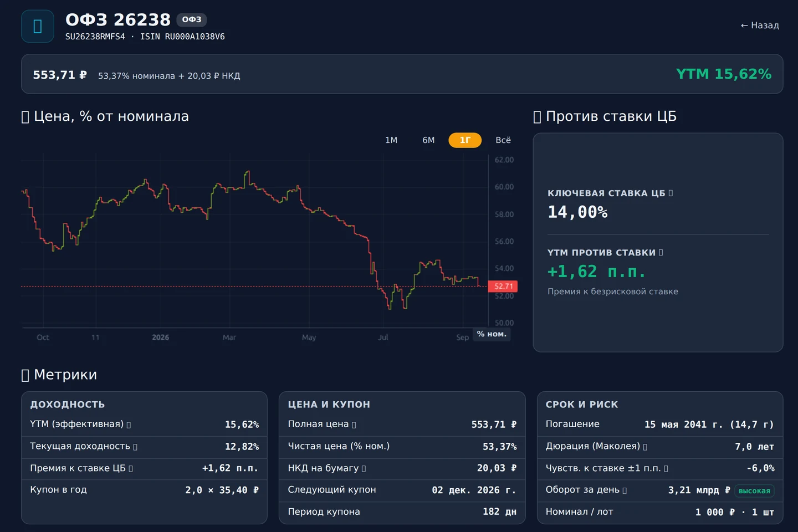Screen dimensions: 798x532
Task: Switch chart range to 1М
Action: click(x=391, y=140)
